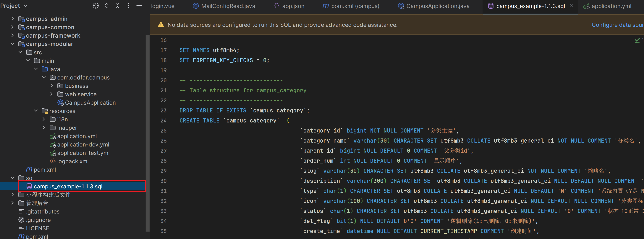Click the campus-modular module folder icon
The image size is (644, 239).
pos(22,44)
